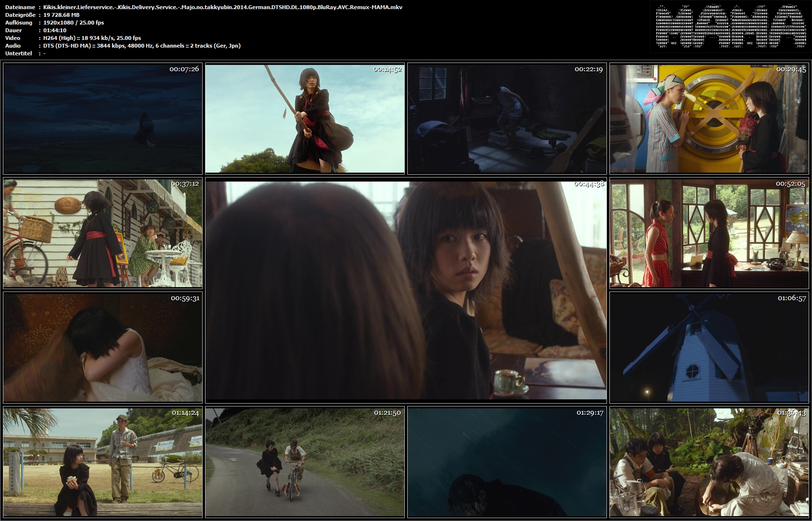The image size is (812, 521).
Task: Select the dark bedroom thumbnail at 00:22:19
Action: 507,119
